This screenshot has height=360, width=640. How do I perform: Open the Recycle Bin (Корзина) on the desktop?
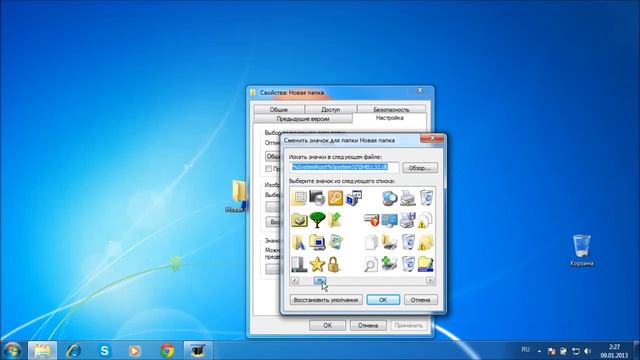[x=582, y=250]
